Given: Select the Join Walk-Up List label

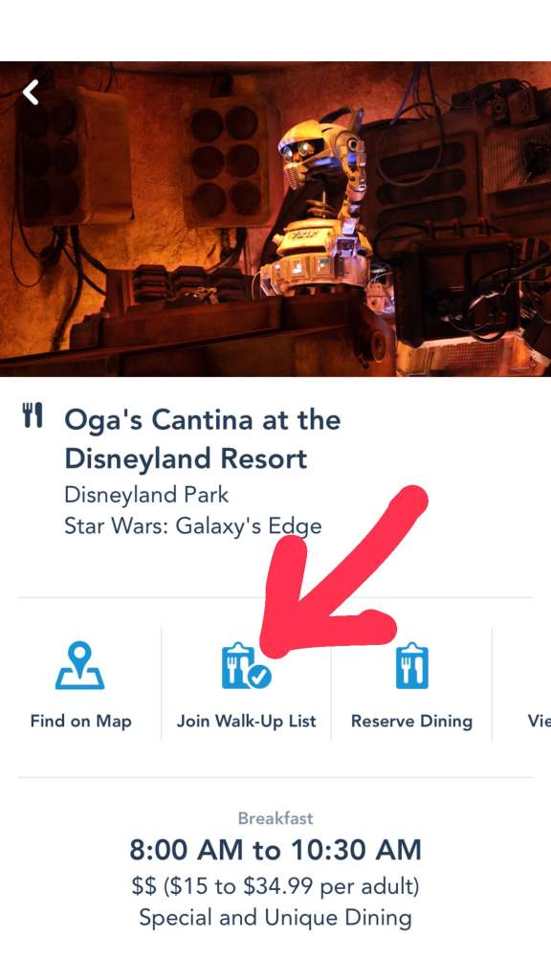Looking at the screenshot, I should 246,722.
